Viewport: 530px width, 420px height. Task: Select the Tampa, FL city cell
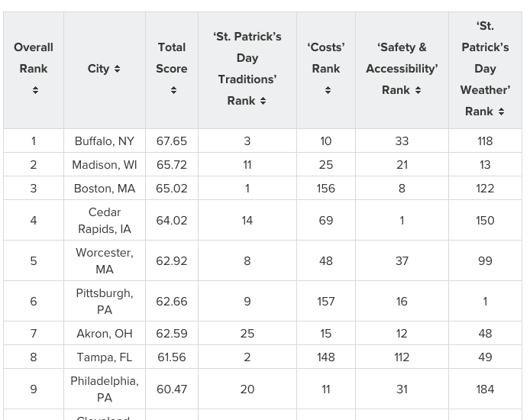pyautogui.click(x=105, y=357)
